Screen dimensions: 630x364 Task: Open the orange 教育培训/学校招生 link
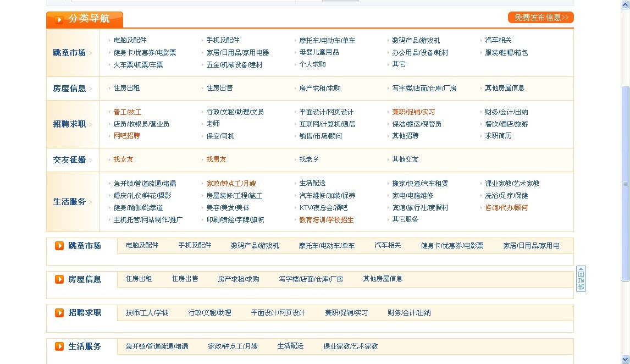[326, 220]
